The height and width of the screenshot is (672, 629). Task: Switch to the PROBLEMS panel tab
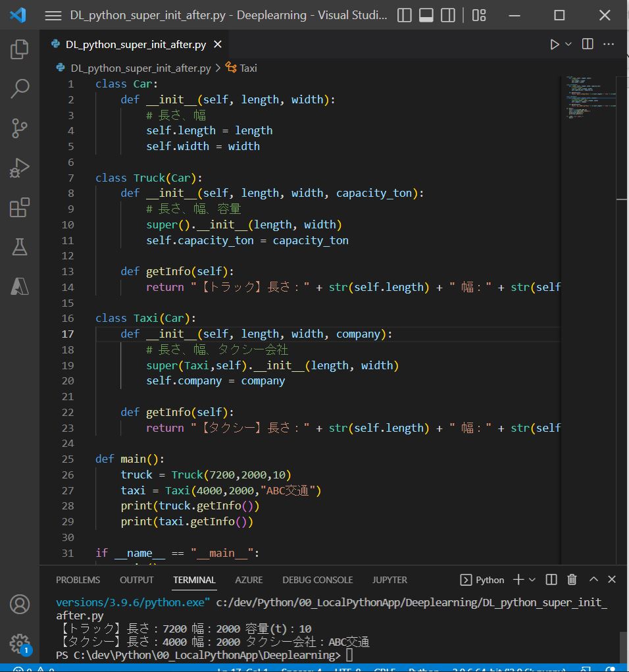coord(78,580)
